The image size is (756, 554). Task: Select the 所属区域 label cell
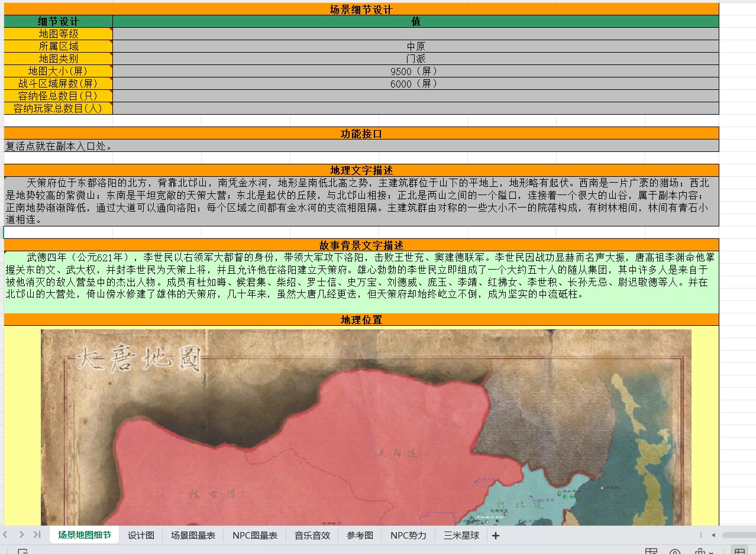tap(59, 46)
